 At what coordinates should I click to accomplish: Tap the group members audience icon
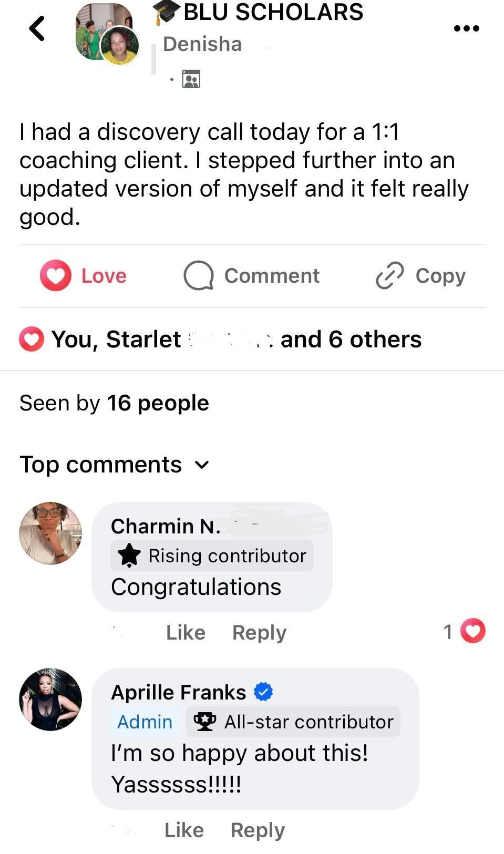click(x=191, y=79)
